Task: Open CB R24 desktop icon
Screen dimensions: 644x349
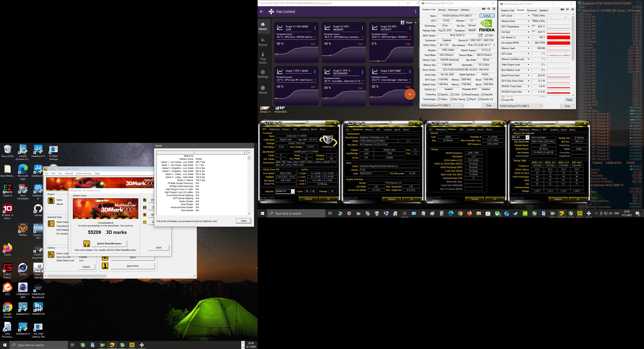Action: pos(23,269)
